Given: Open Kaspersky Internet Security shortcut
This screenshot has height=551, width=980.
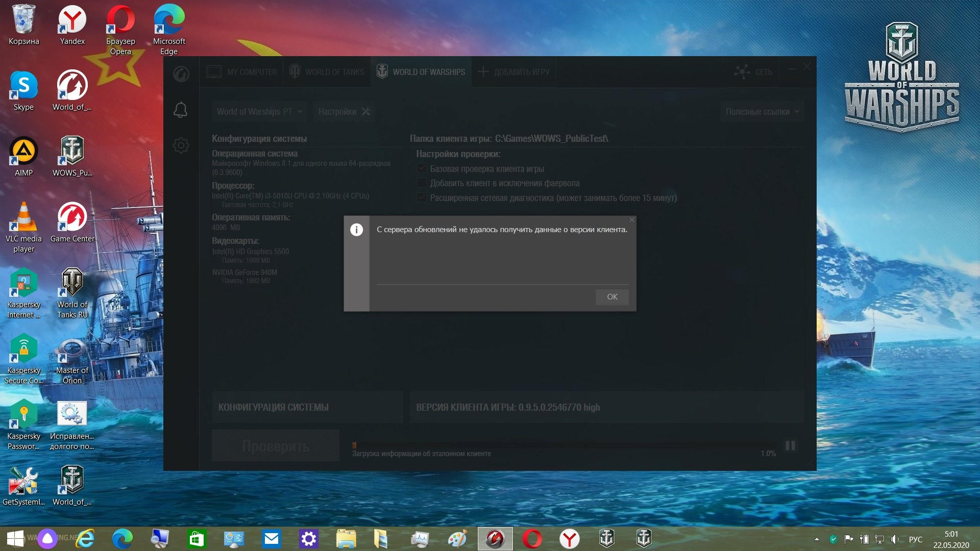Looking at the screenshot, I should click(x=23, y=293).
